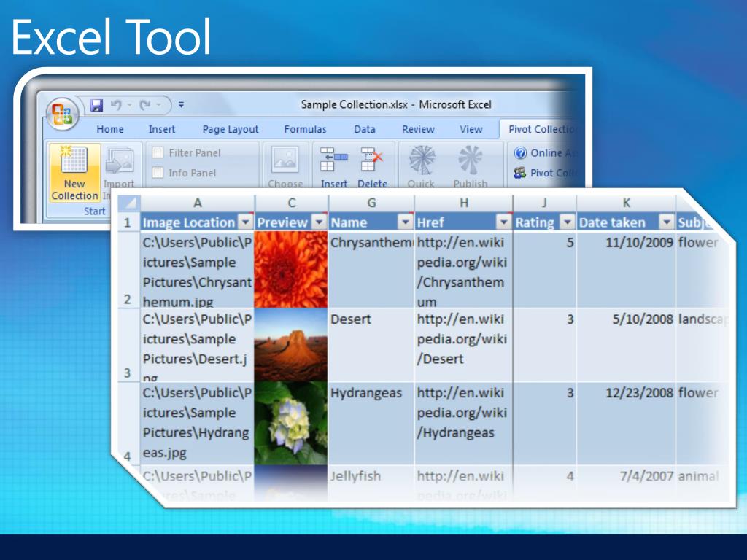Save the workbook with floppy disk icon
Image resolution: width=747 pixels, height=560 pixels.
(x=97, y=105)
